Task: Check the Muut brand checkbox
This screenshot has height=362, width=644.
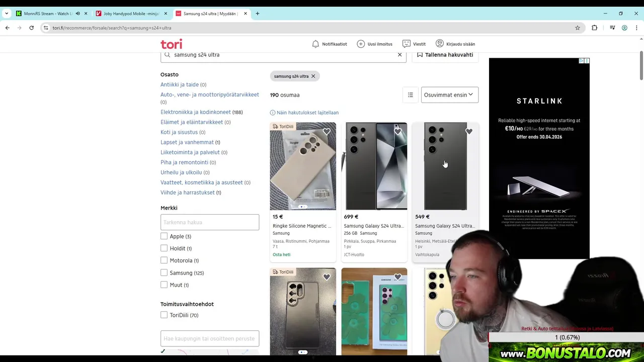Action: click(164, 285)
